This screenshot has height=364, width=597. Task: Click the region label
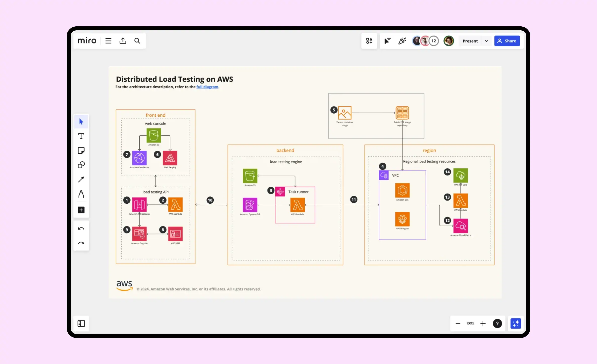(429, 150)
